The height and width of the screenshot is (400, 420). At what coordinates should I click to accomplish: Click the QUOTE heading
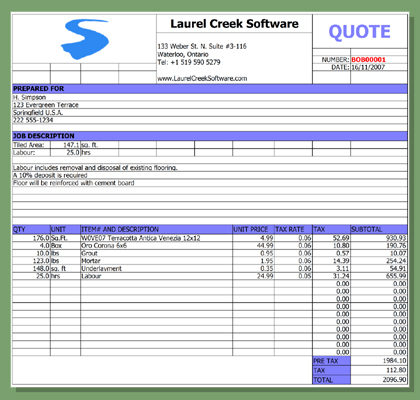pos(359,32)
